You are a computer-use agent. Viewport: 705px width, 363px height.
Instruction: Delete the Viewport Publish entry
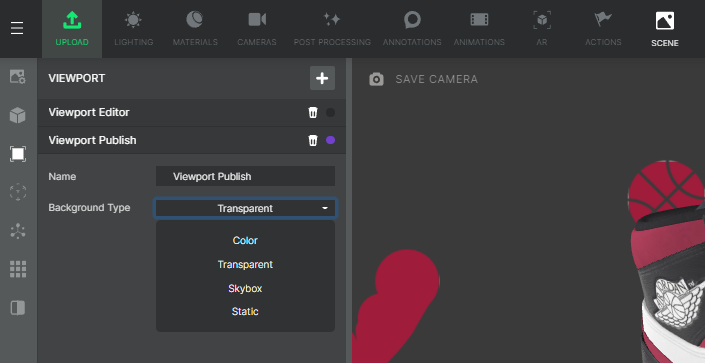pos(313,140)
